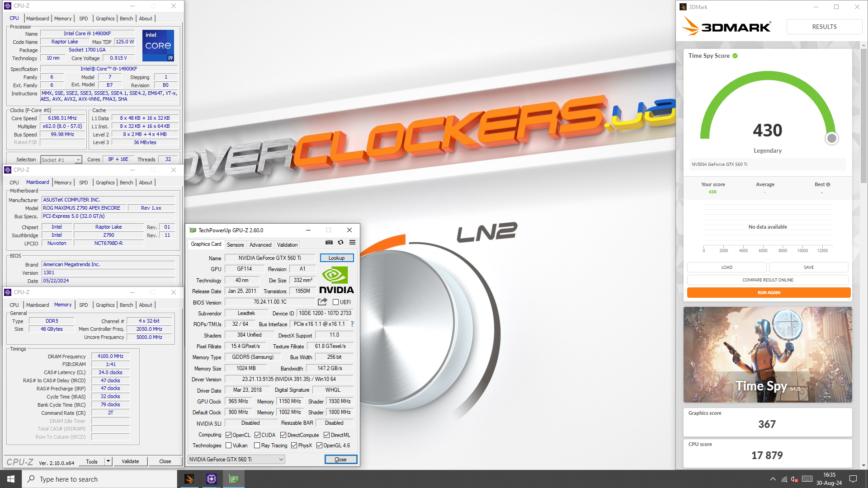Click COMPARE RESULT ONLINE in 3DMark
Viewport: 868px width, 488px height.
click(x=768, y=280)
